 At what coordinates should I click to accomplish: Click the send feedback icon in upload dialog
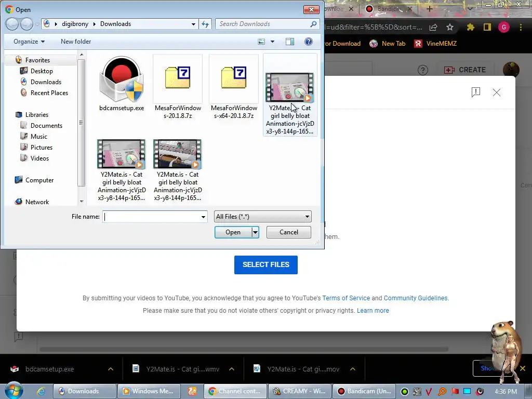(x=476, y=92)
